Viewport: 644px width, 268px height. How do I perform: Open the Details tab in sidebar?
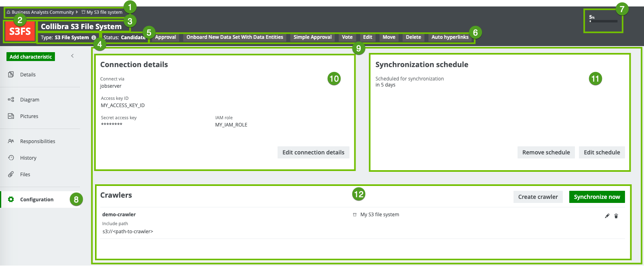[x=28, y=74]
